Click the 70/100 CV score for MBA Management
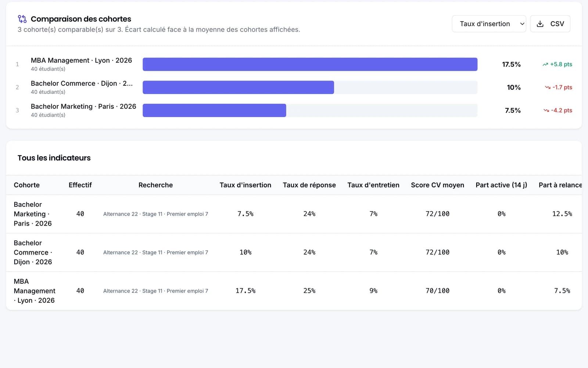The height and width of the screenshot is (368, 588). point(437,291)
